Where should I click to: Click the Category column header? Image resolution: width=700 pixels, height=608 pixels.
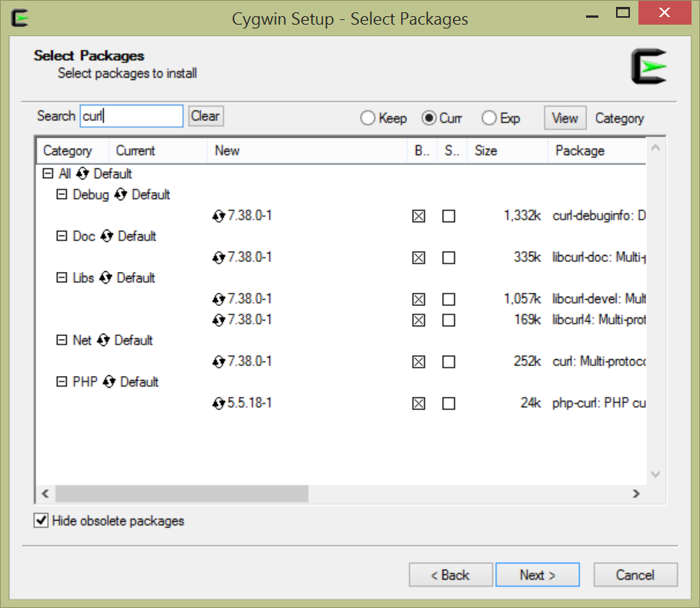(72, 150)
